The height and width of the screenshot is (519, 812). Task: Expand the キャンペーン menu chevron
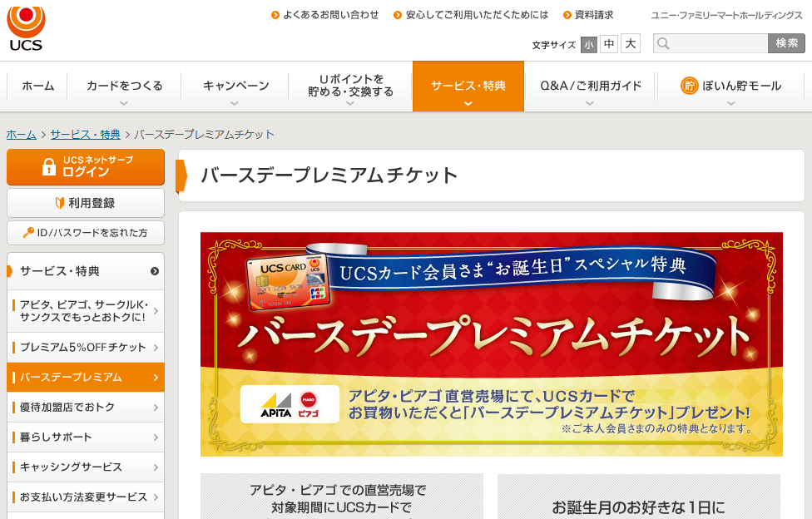[x=235, y=104]
